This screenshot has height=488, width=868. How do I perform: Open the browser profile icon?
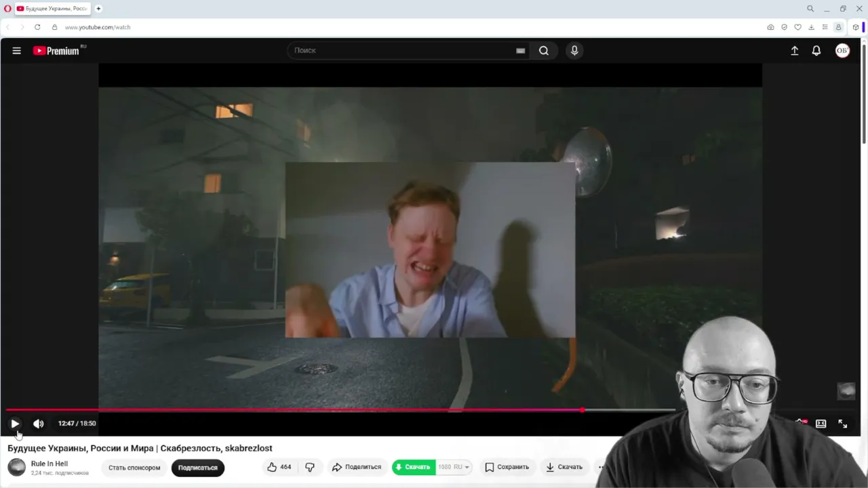(838, 27)
